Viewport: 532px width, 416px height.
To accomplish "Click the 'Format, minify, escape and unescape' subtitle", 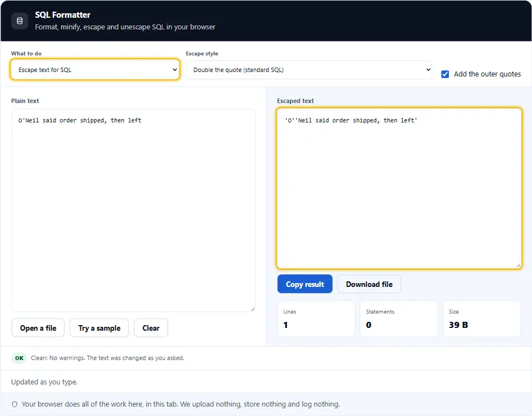I will click(125, 27).
